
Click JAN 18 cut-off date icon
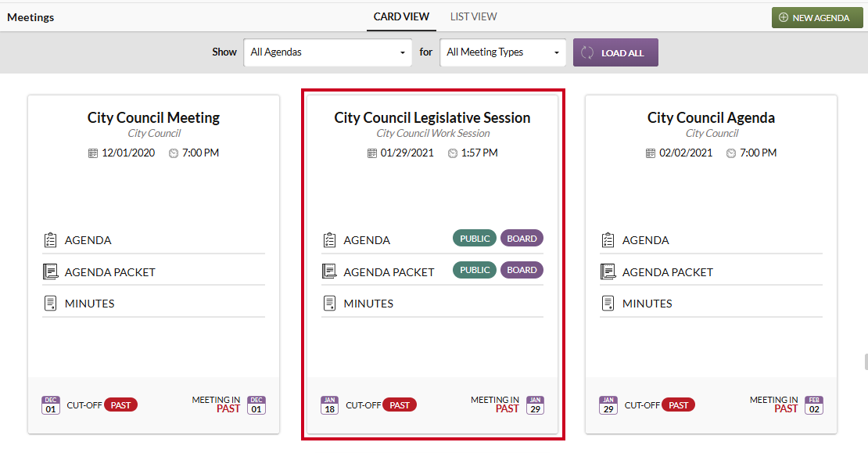[329, 404]
